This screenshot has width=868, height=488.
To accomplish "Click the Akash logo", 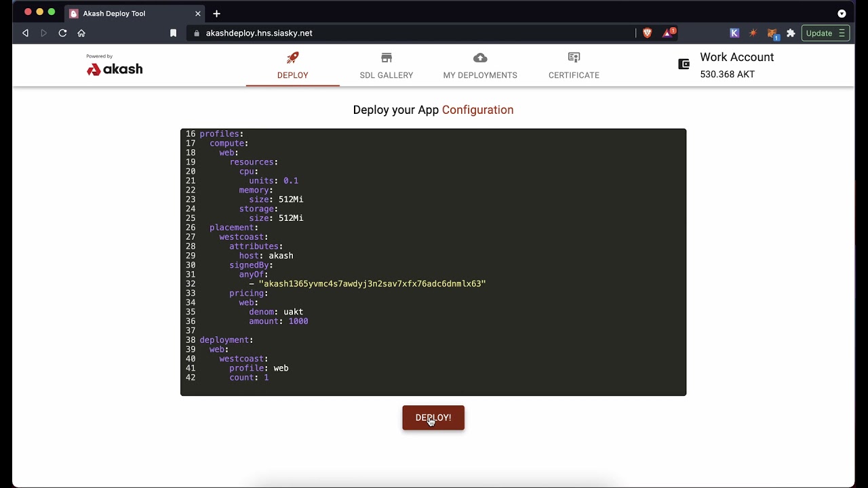I will point(115,68).
